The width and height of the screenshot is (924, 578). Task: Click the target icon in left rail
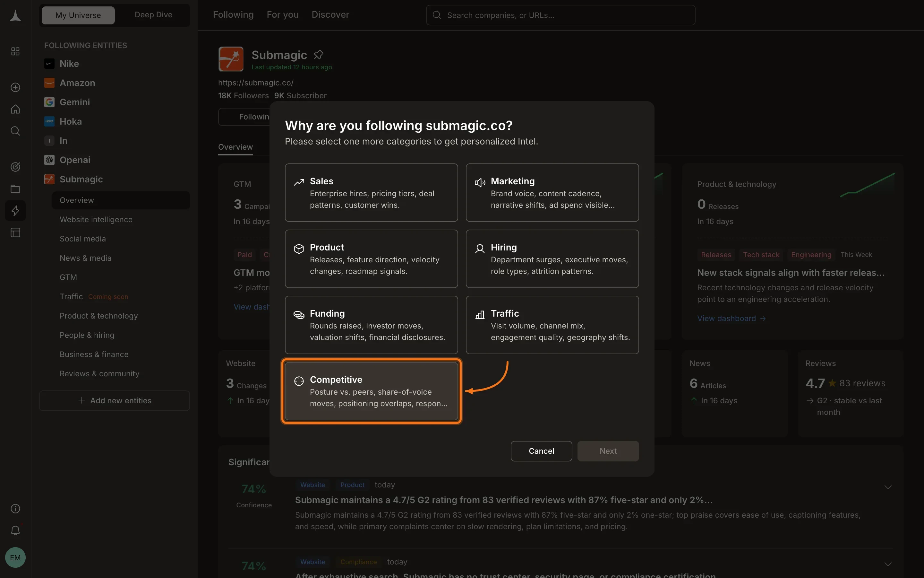pos(15,167)
